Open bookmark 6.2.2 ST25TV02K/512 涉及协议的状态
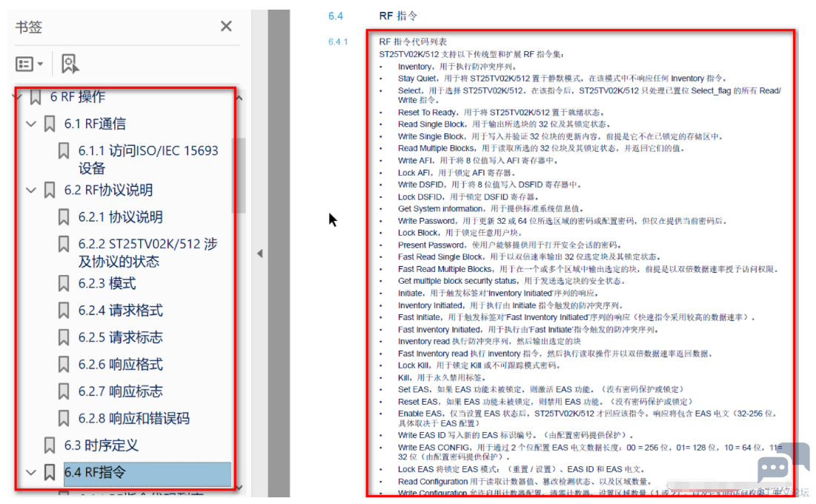The width and height of the screenshot is (816, 504). coord(147,253)
